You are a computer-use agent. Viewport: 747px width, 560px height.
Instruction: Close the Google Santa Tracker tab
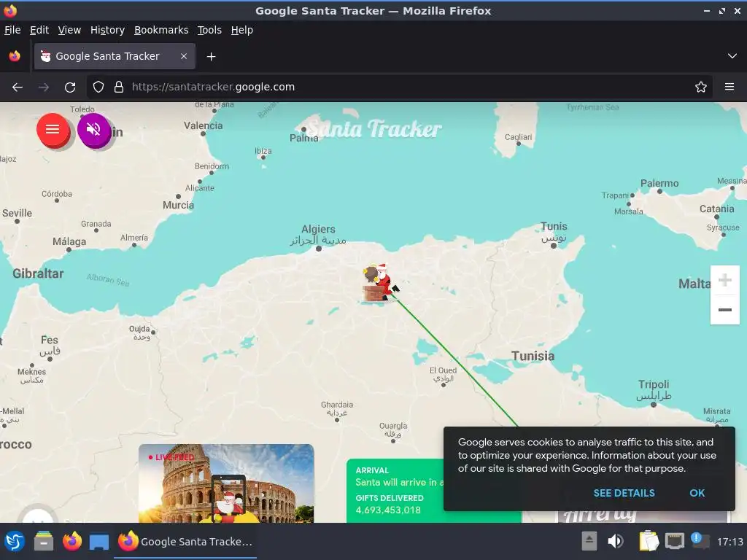click(x=183, y=56)
